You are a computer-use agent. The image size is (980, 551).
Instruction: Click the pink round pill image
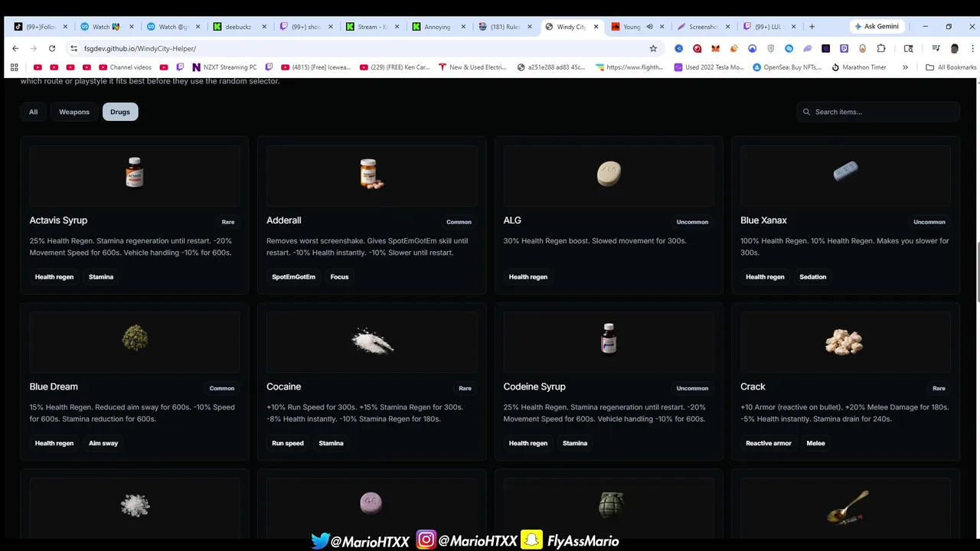point(371,503)
